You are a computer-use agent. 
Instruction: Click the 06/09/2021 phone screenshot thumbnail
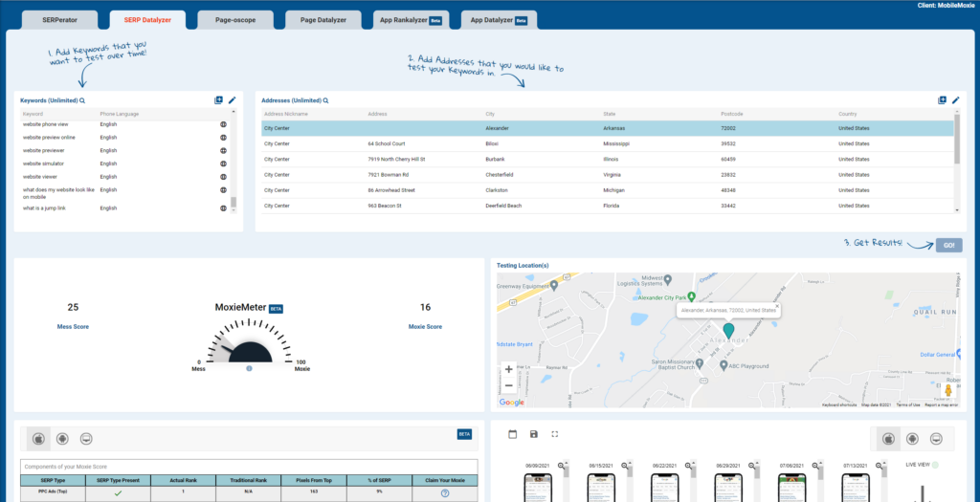pos(537,487)
